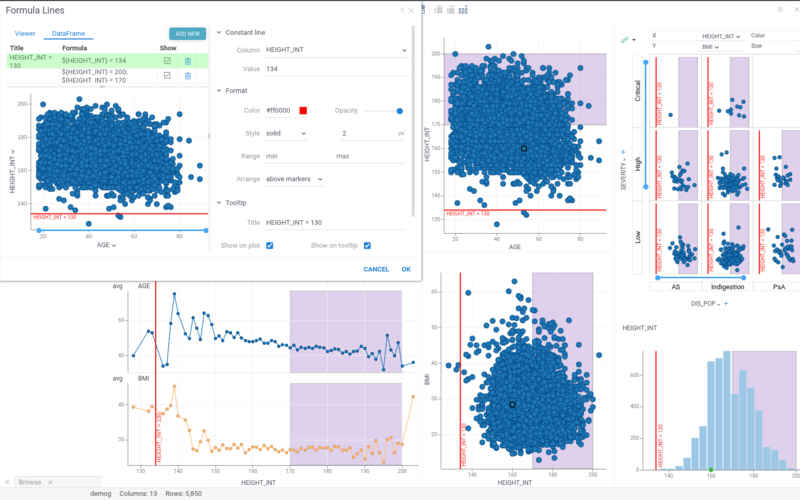Switch to the Viewer tab

[x=25, y=34]
